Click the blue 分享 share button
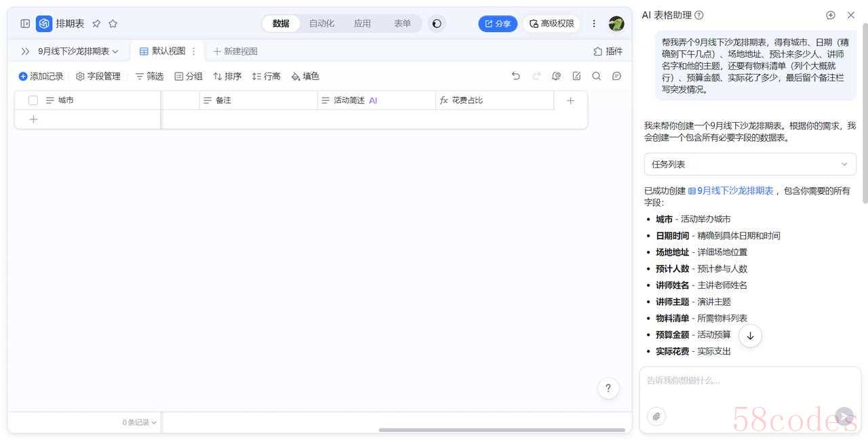The height and width of the screenshot is (440, 868). [x=498, y=24]
